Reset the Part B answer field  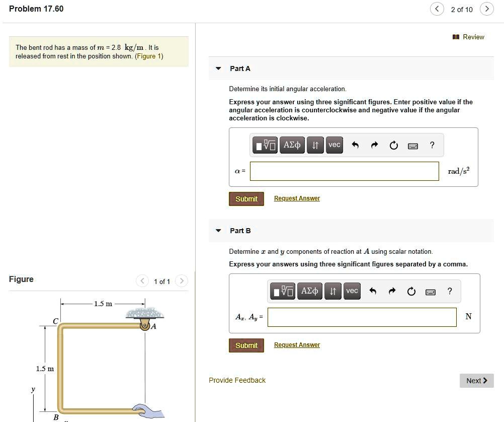tap(411, 291)
